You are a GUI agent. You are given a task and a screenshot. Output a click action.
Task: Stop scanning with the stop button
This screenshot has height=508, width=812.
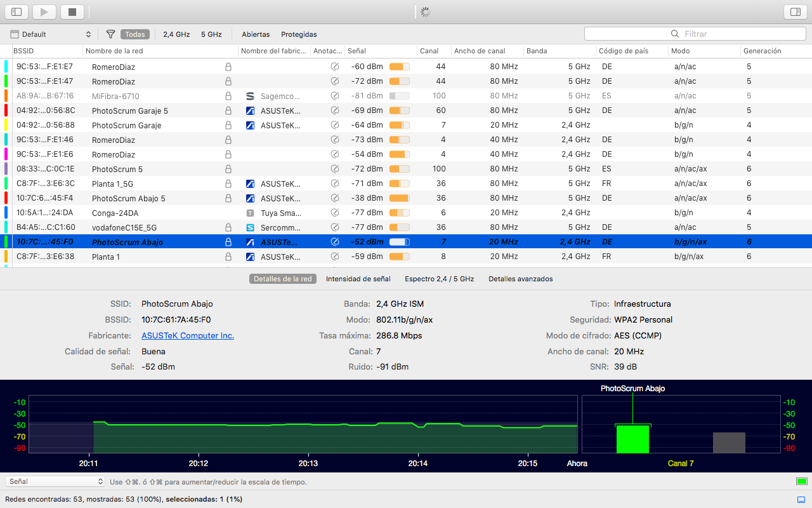tap(72, 11)
